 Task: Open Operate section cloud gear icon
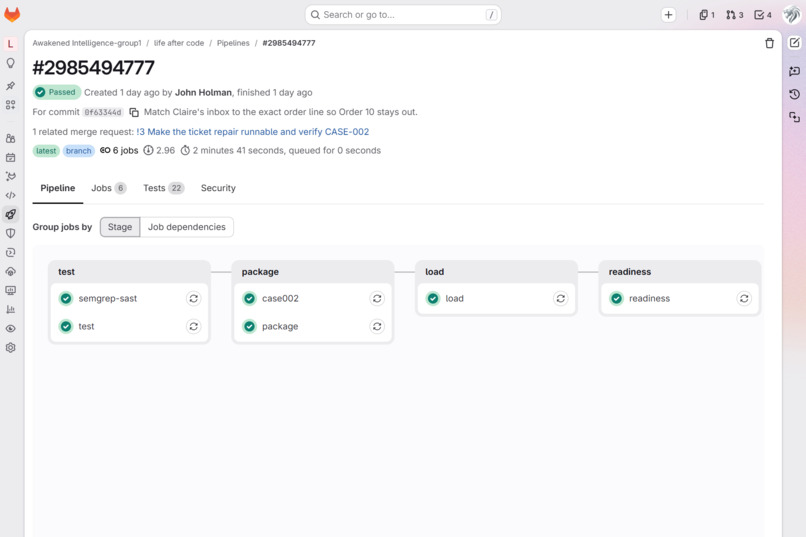click(x=10, y=271)
